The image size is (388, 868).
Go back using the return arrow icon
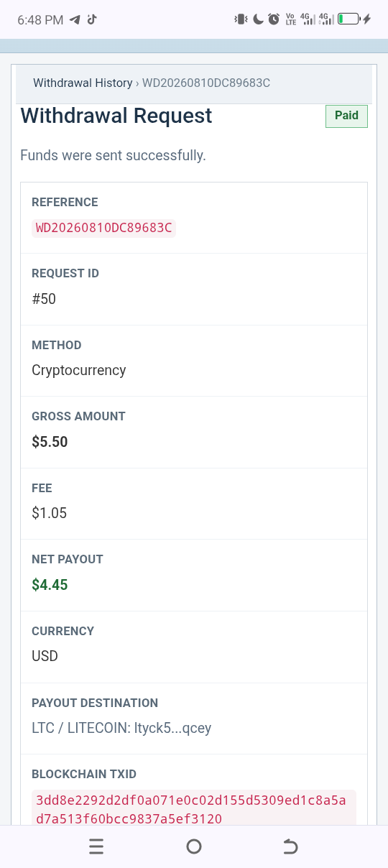tap(290, 847)
